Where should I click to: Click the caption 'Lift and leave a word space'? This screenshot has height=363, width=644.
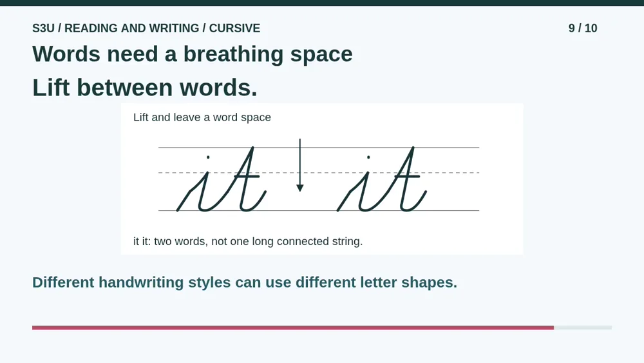[x=202, y=117]
